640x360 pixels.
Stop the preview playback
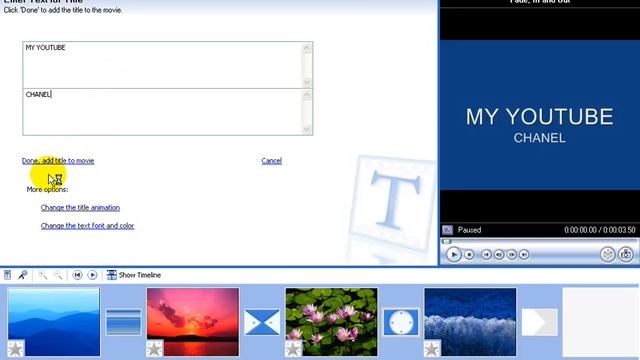tap(469, 255)
